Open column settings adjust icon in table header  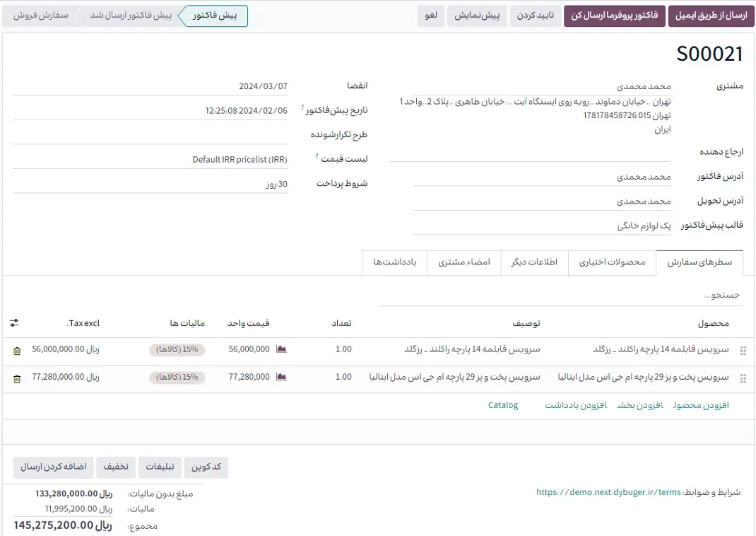15,323
